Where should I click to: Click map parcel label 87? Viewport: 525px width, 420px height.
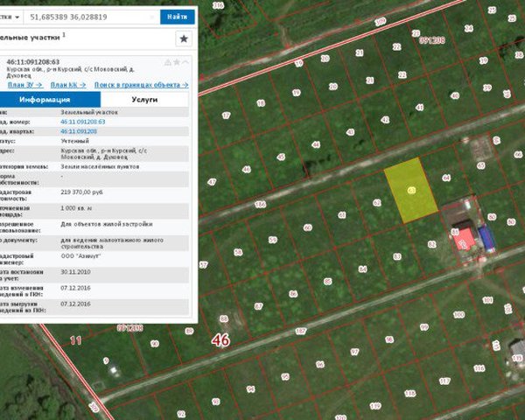tap(258, 306)
